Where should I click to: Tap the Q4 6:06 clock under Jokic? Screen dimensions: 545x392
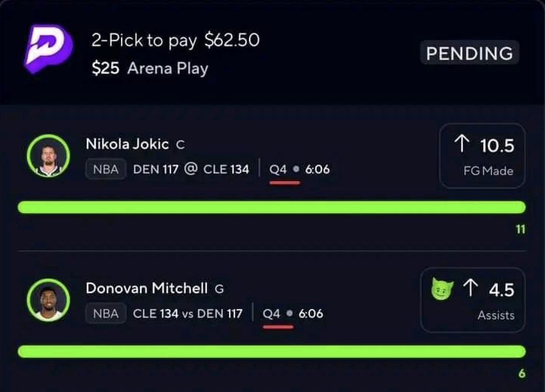click(x=300, y=169)
